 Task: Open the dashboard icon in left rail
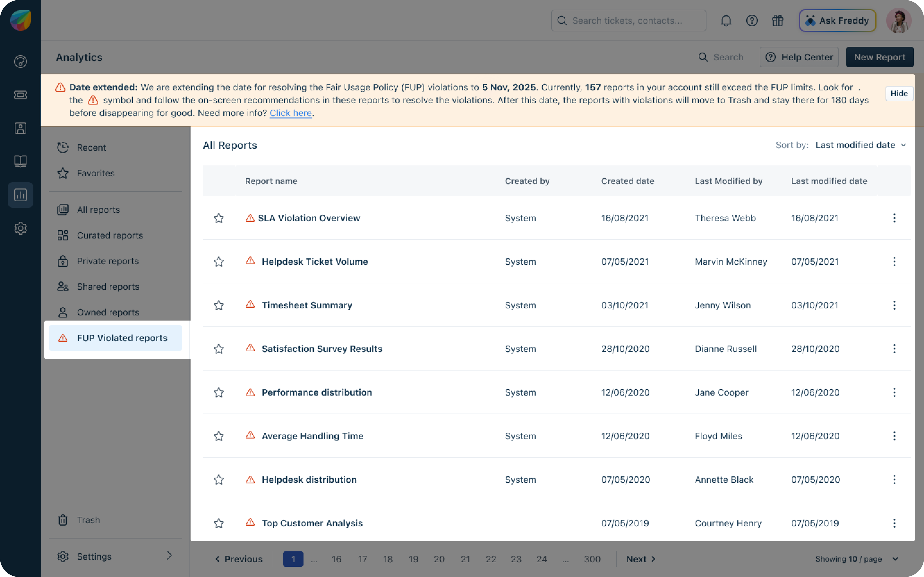point(20,62)
